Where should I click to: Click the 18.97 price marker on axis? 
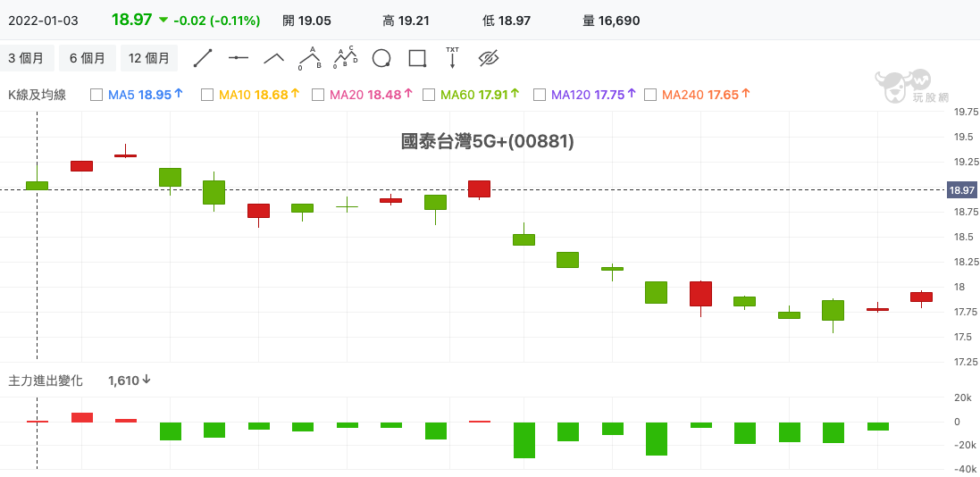click(962, 190)
